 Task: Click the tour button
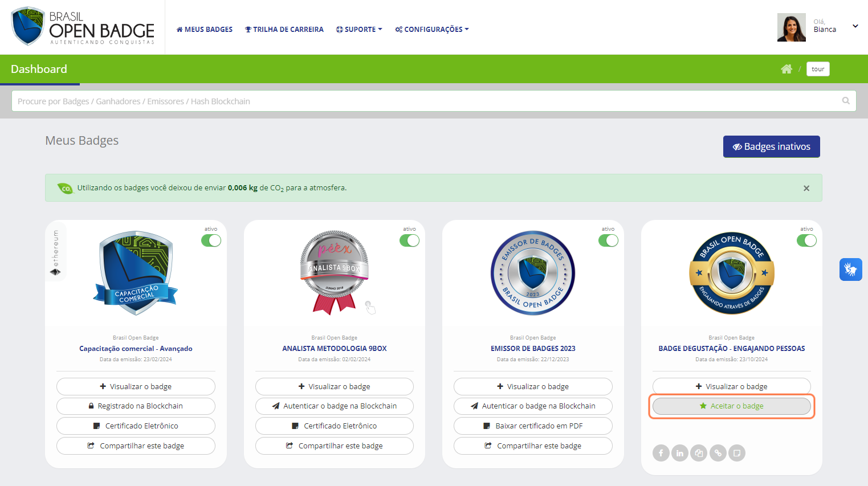coord(818,69)
